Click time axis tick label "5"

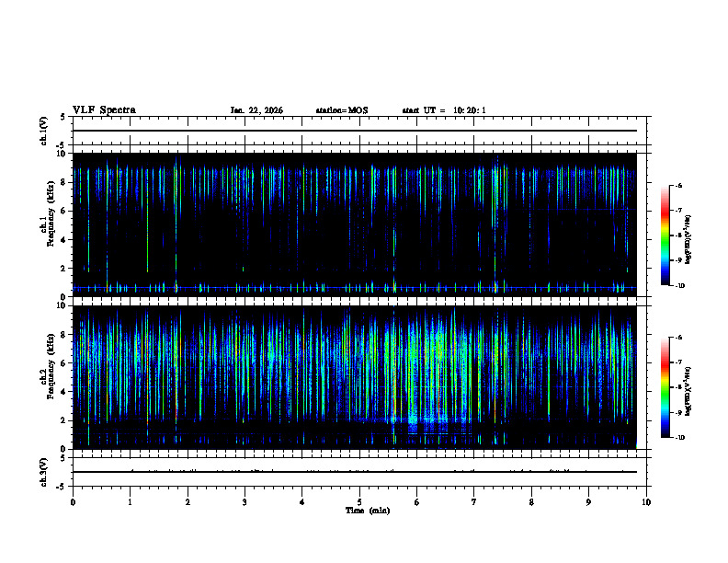[359, 502]
